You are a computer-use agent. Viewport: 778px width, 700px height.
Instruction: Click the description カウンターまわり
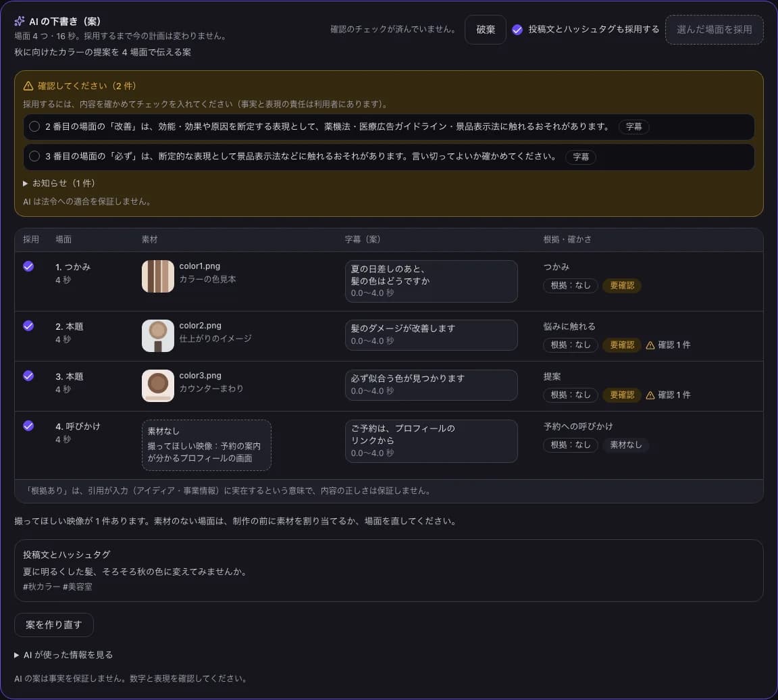(211, 389)
